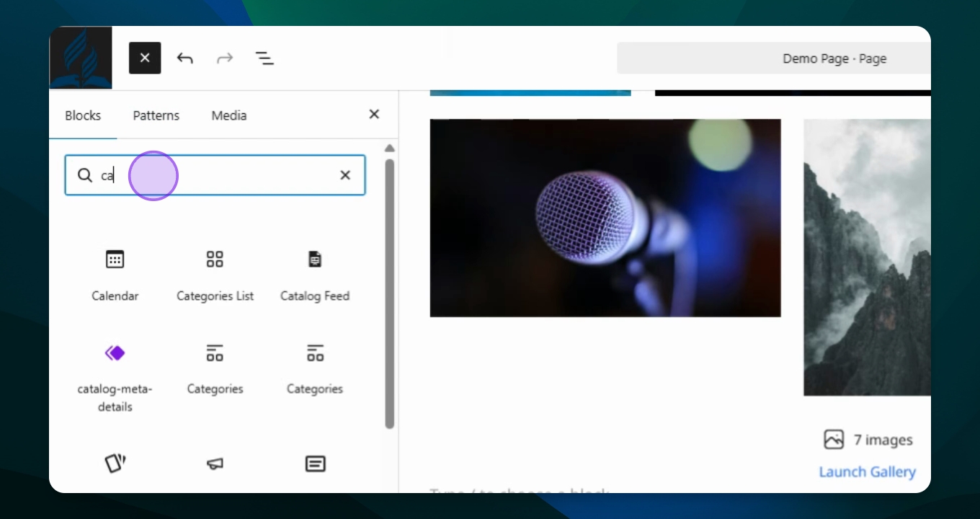Undo the last change

[185, 58]
